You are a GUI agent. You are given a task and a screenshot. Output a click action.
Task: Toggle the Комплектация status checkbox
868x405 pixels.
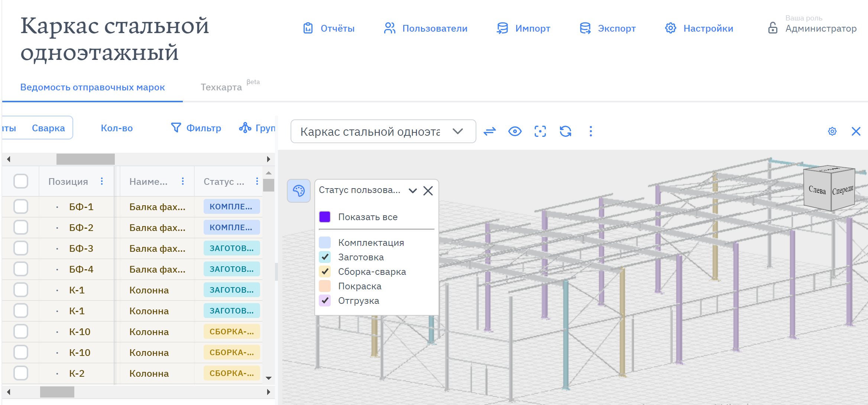coord(325,242)
